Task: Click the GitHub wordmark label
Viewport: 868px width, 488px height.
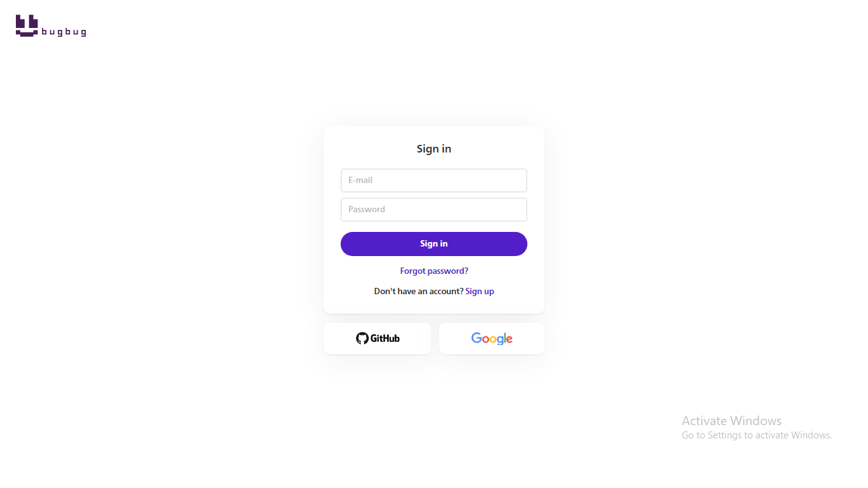Action: (x=385, y=339)
